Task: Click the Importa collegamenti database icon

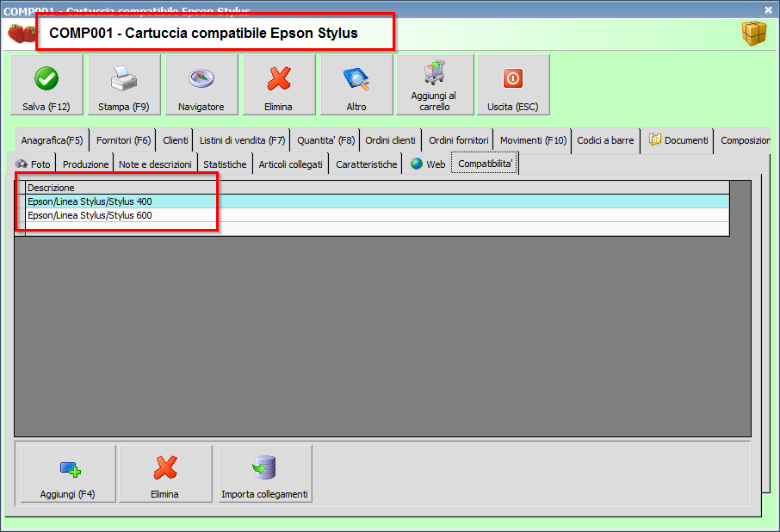Action: coord(264,467)
